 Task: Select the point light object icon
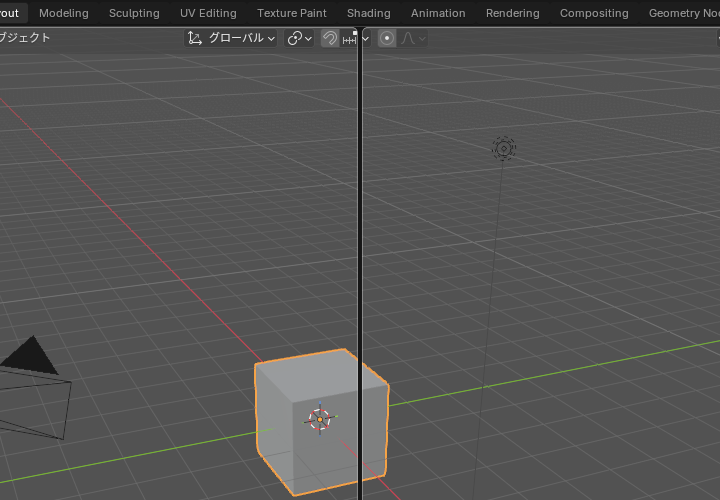click(x=504, y=149)
